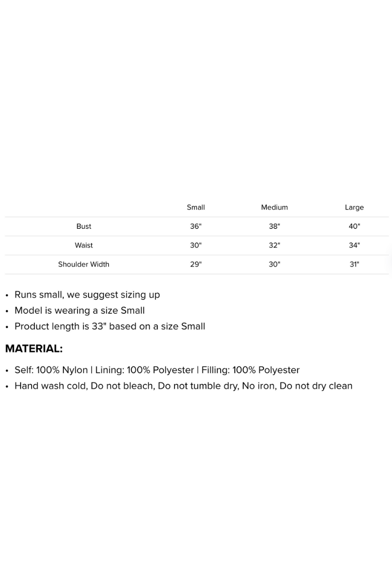Click the Large size column header
Screen dimensions: 392x588
354,207
